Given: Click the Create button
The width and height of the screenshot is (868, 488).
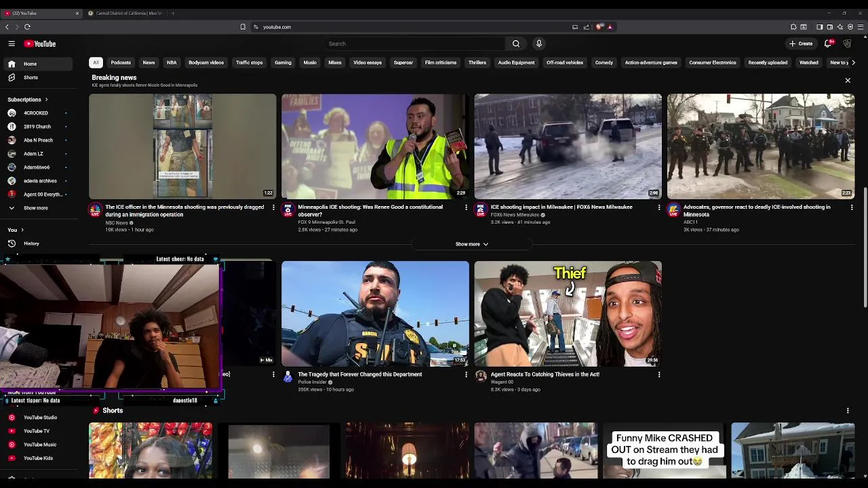Looking at the screenshot, I should point(801,43).
